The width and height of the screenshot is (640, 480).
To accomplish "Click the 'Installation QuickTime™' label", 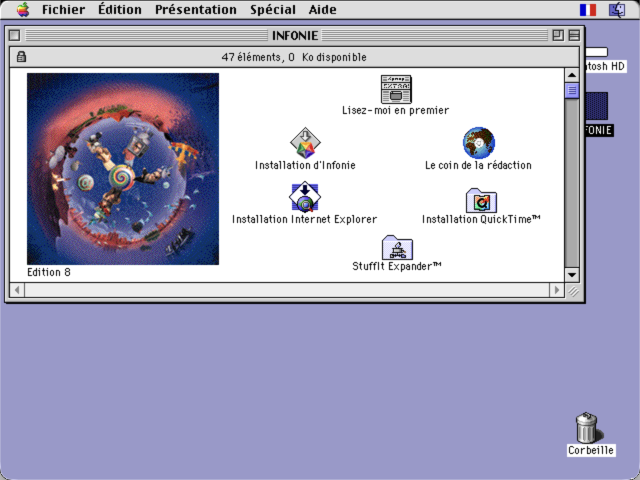I will click(x=481, y=219).
